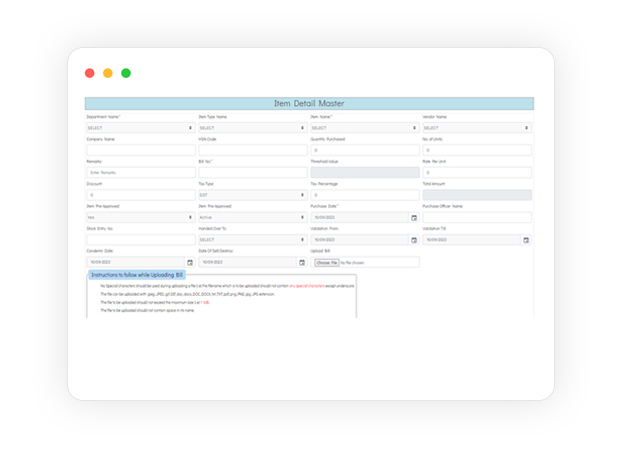Focus the Rate Per Unit field

477,173
